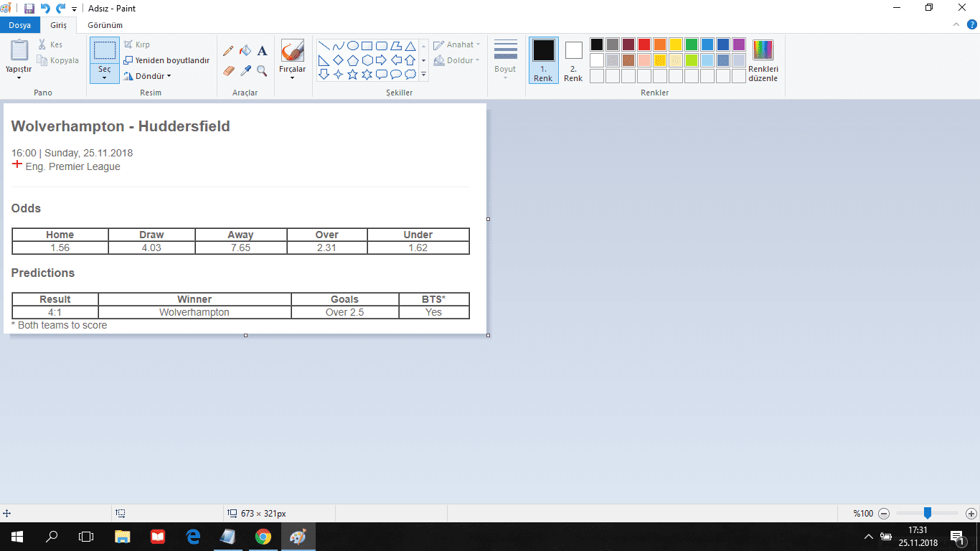Choose the Right triangle shape
The height and width of the screenshot is (551, 980).
(x=324, y=60)
